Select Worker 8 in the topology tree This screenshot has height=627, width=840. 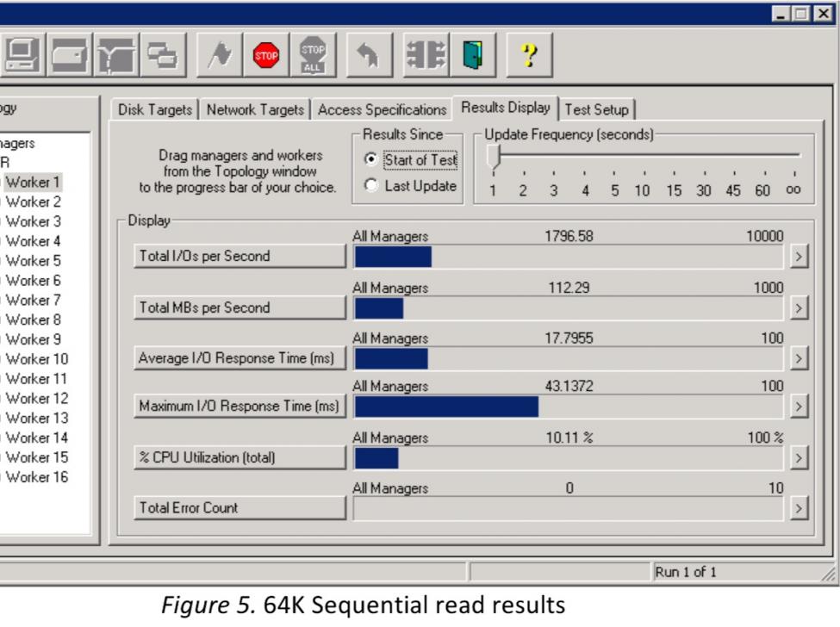click(34, 320)
